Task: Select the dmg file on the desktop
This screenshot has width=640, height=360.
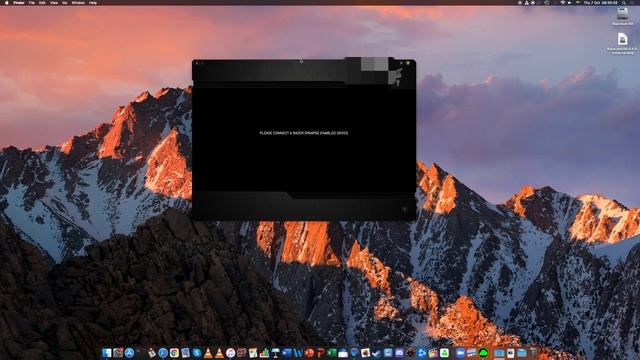Action: (622, 43)
